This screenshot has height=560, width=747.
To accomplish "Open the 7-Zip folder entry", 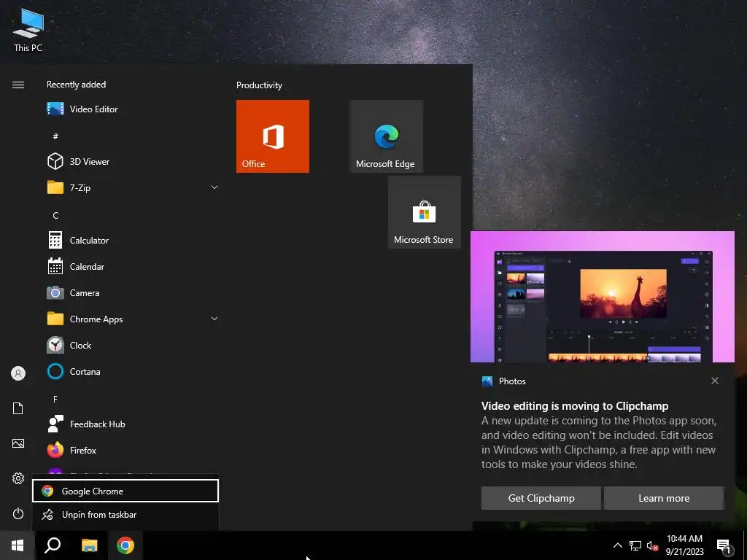I will (133, 187).
